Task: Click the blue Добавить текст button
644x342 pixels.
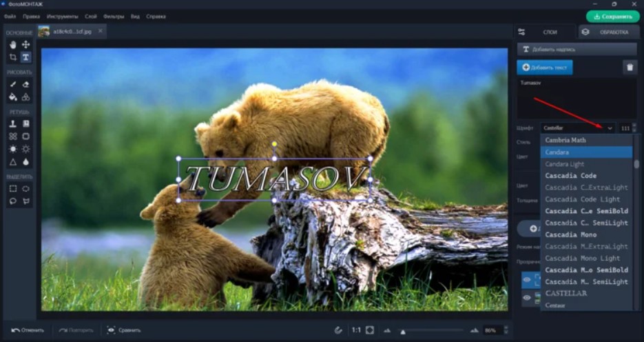Action: pos(545,67)
